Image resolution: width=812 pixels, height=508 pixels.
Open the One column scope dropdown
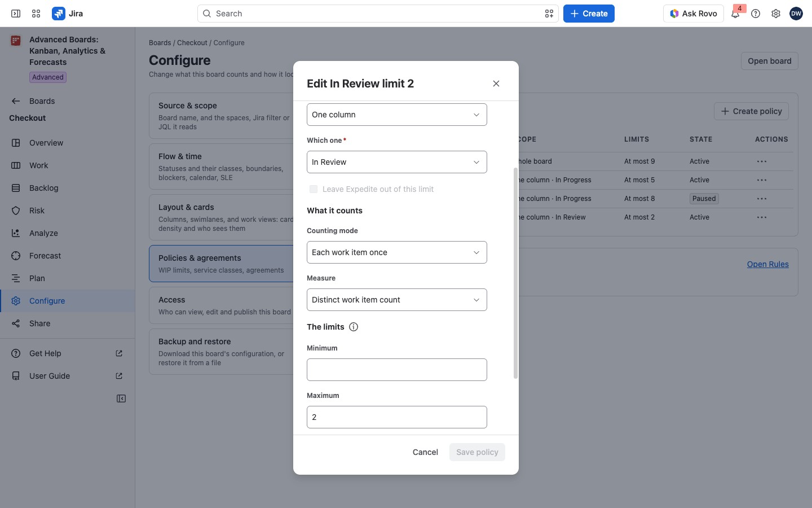pyautogui.click(x=397, y=115)
